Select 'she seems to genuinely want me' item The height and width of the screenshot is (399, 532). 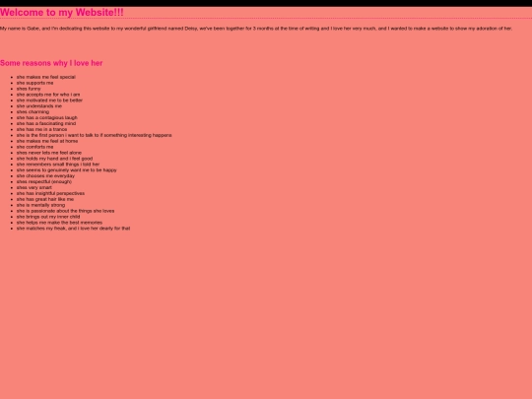(67, 170)
